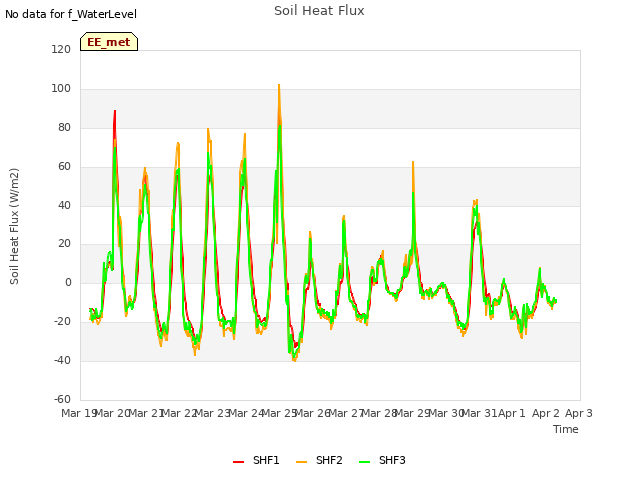Click the y-axis label 60
This screenshot has width=640, height=480.
click(64, 167)
